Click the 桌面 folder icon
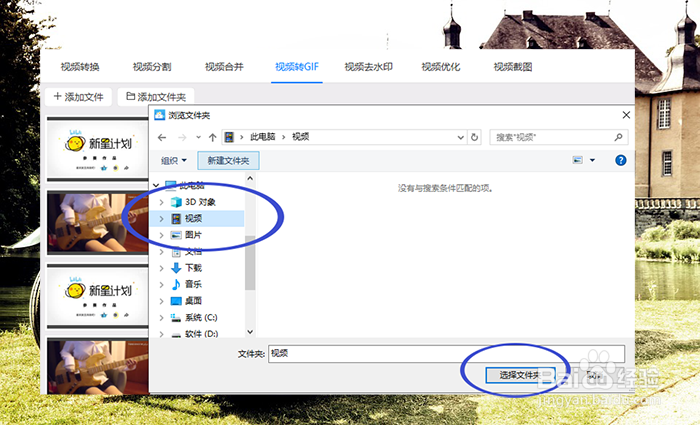700x425 pixels. tap(176, 301)
